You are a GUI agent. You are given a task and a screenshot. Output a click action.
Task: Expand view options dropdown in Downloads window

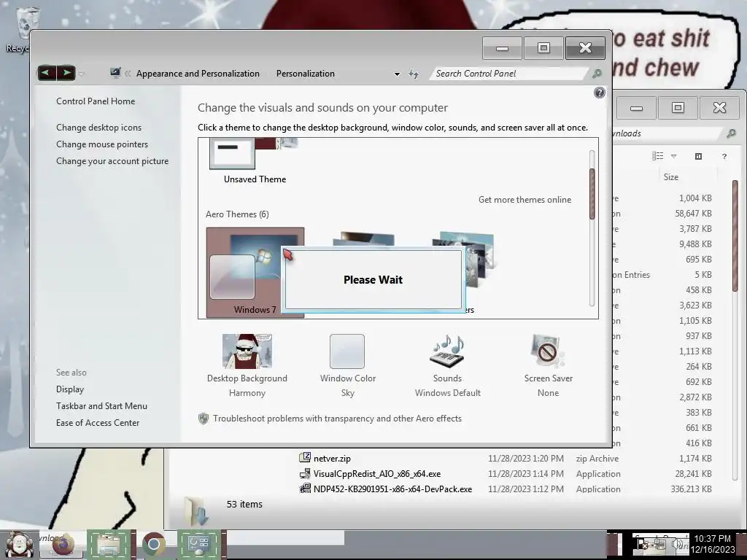click(x=673, y=156)
